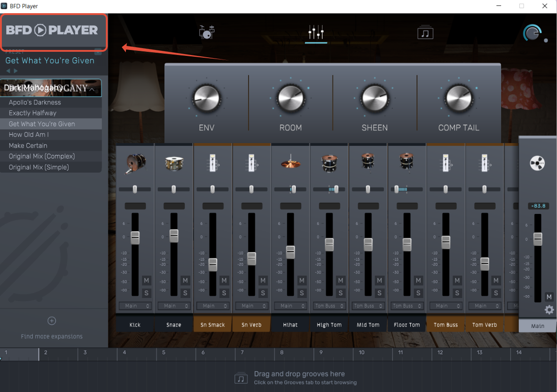
Task: Solo the High Tom channel
Action: coord(341,293)
